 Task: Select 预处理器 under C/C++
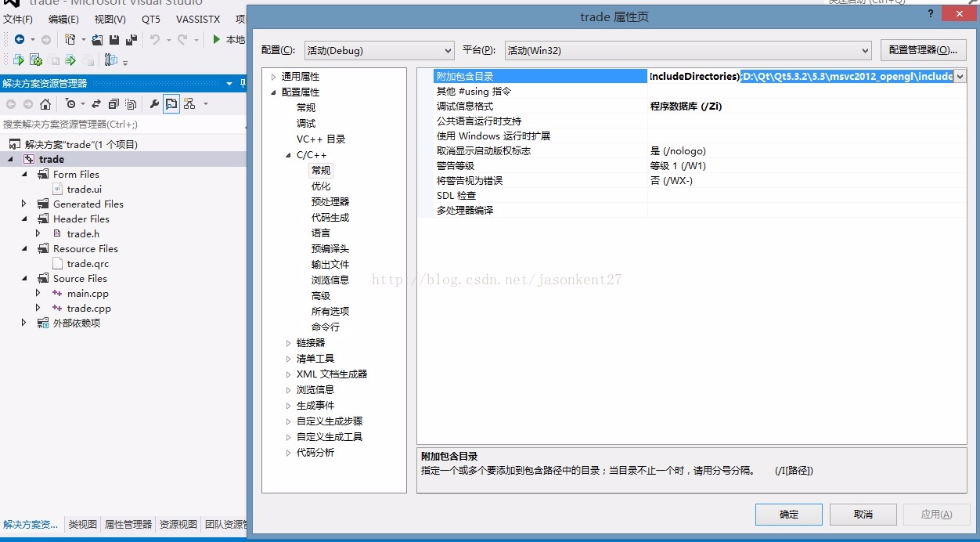(x=330, y=202)
